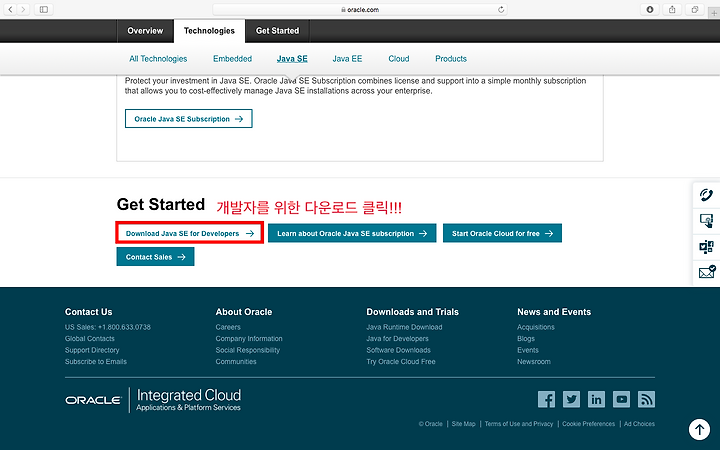
Task: Open the Site Map link
Action: [463, 424]
